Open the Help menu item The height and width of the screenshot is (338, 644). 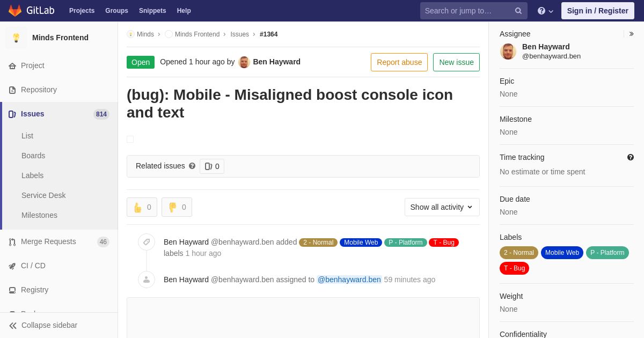[x=184, y=11]
